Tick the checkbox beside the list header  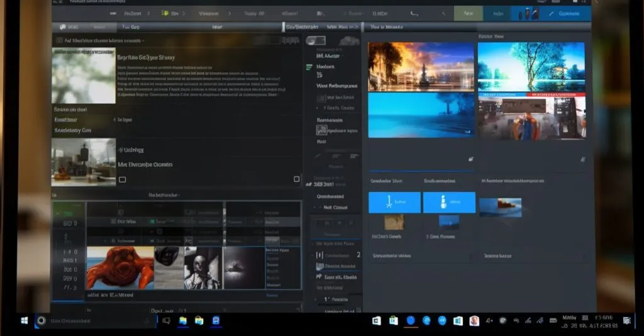pos(59,40)
